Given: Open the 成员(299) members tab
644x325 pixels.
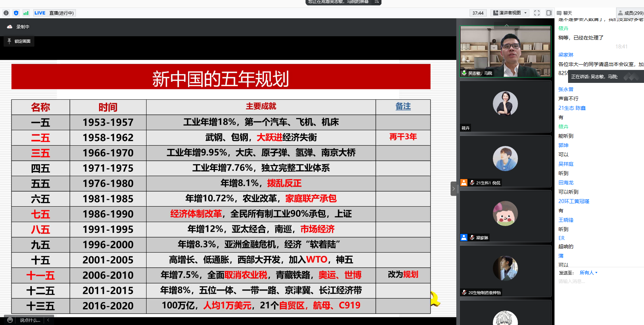Looking at the screenshot, I should pos(630,13).
